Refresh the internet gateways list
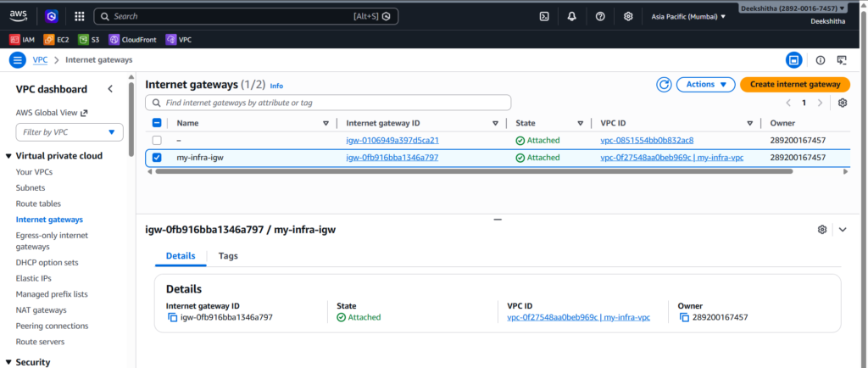Screen dimensions: 868x368 [664, 84]
